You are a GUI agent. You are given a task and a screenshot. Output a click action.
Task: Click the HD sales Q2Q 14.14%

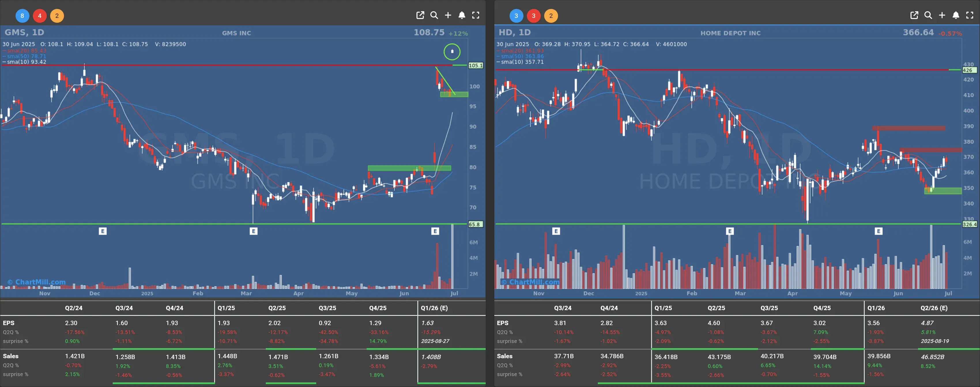822,366
